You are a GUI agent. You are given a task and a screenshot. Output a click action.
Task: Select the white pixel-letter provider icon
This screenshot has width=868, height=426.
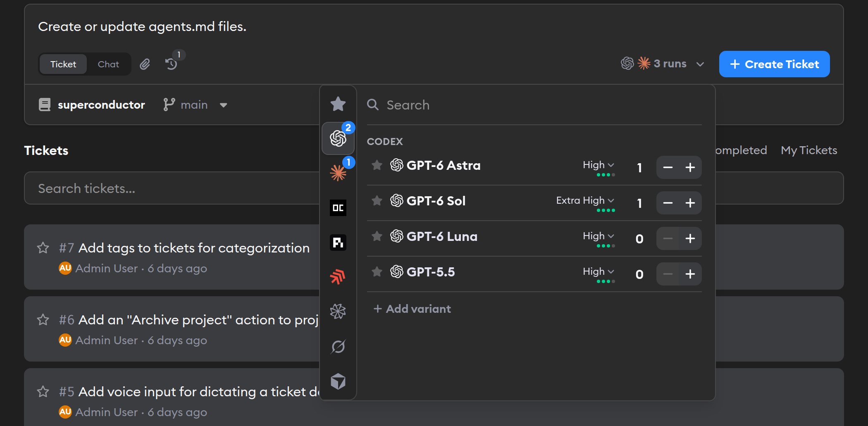(x=338, y=243)
